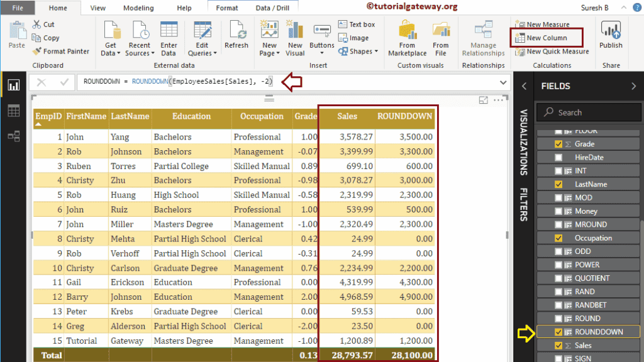Viewport: 644px width, 362px height.
Task: Check the HireDate field
Action: point(557,156)
